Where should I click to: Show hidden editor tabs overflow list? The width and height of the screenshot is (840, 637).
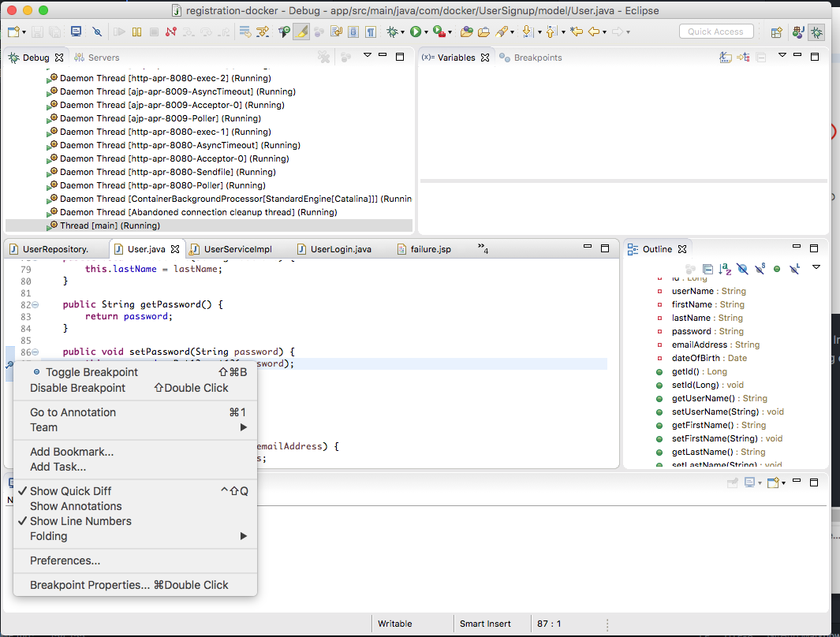483,249
